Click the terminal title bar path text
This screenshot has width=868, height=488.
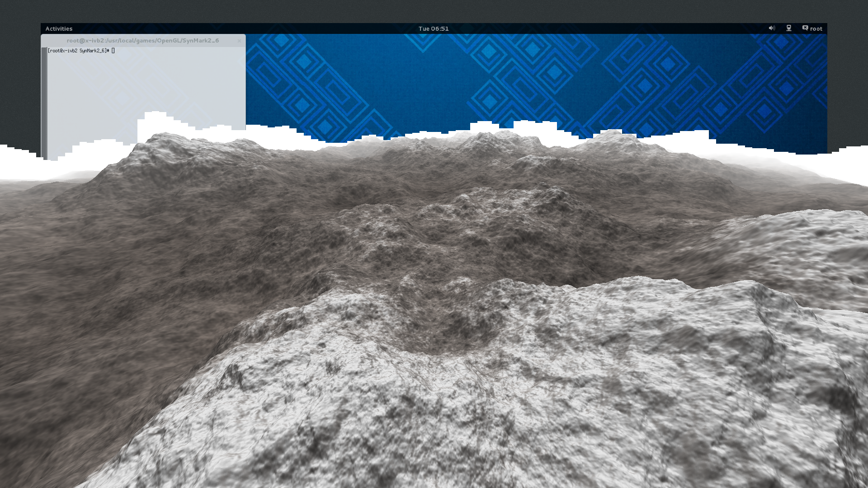tap(142, 41)
